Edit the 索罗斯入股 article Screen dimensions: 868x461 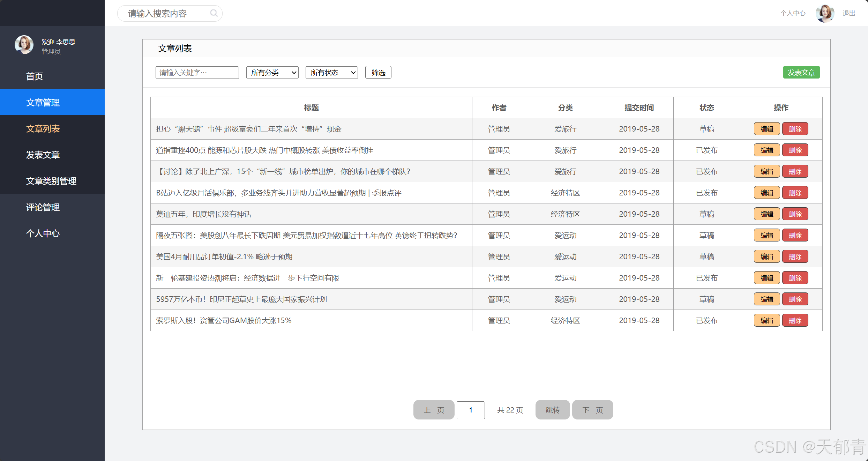(x=767, y=320)
